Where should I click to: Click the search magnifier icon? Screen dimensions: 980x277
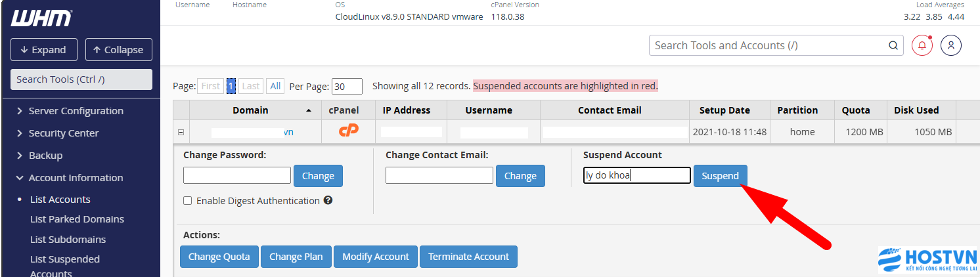893,45
